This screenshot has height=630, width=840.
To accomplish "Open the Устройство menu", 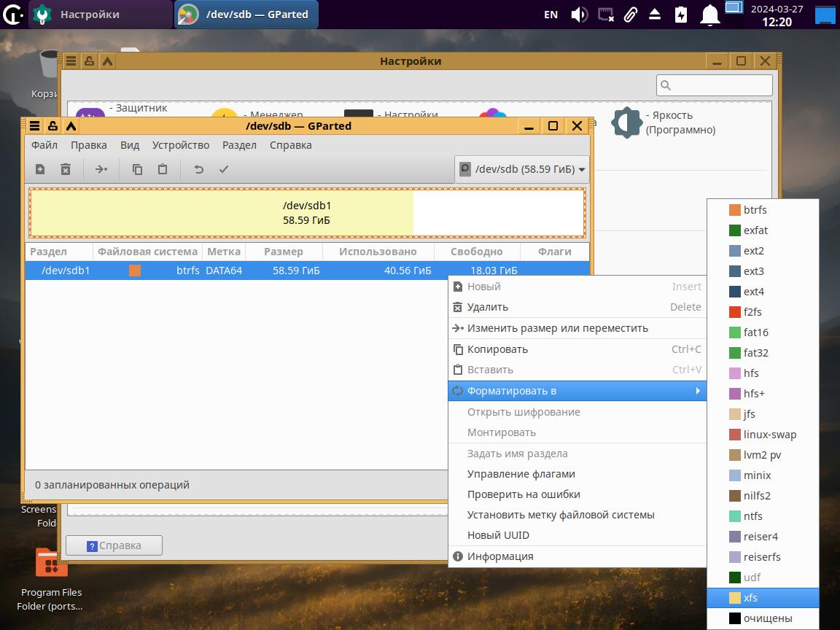I will tap(181, 145).
